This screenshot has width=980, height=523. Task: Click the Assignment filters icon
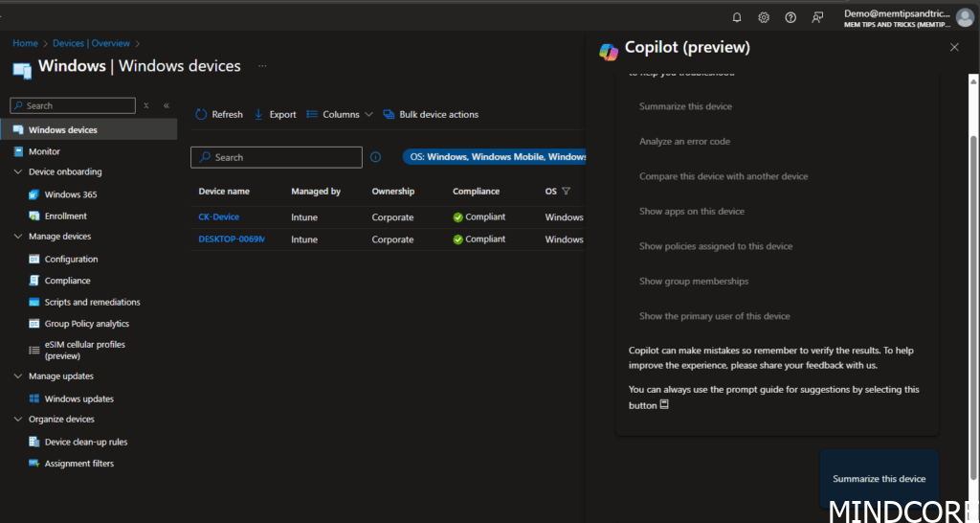coord(34,464)
